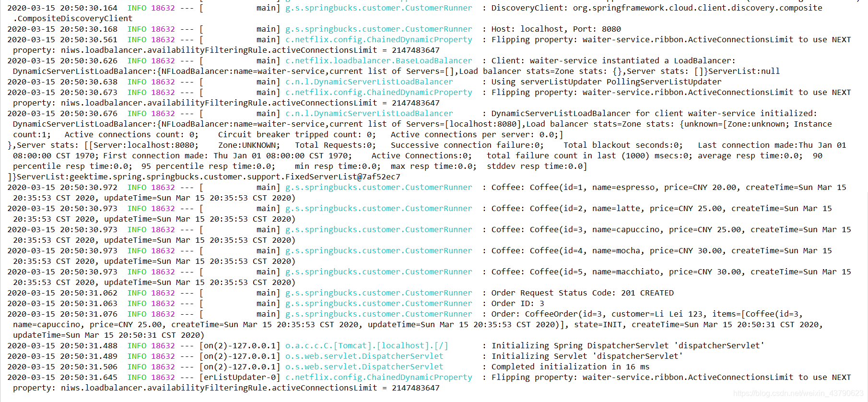The image size is (868, 402).
Task: Click the timestamp 2020-03-15 20:50:30.561
Action: [x=62, y=40]
